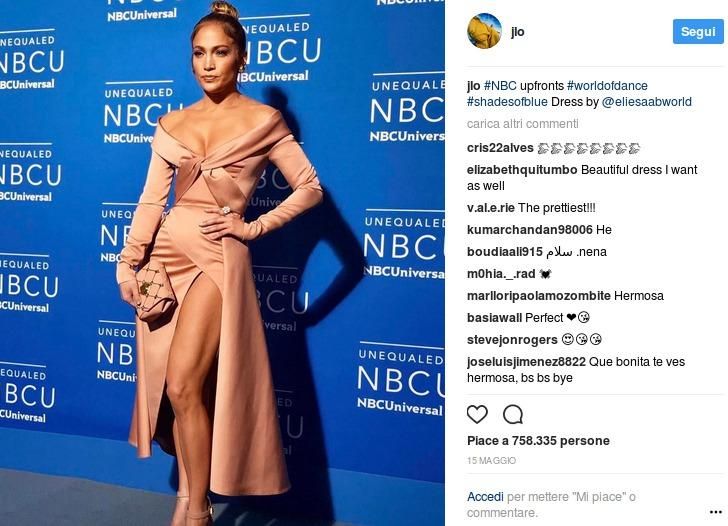
Task: Open the three-dots more options menu
Action: (x=716, y=512)
